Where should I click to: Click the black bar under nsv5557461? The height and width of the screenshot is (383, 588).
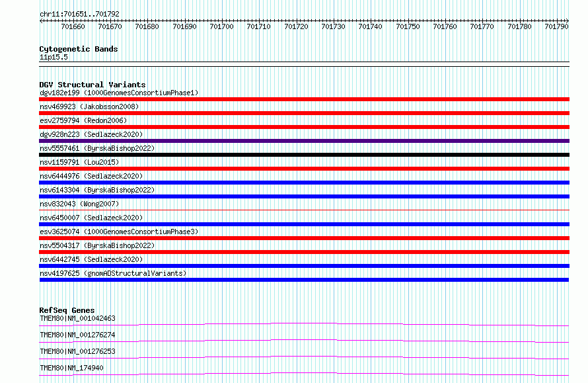(304, 155)
